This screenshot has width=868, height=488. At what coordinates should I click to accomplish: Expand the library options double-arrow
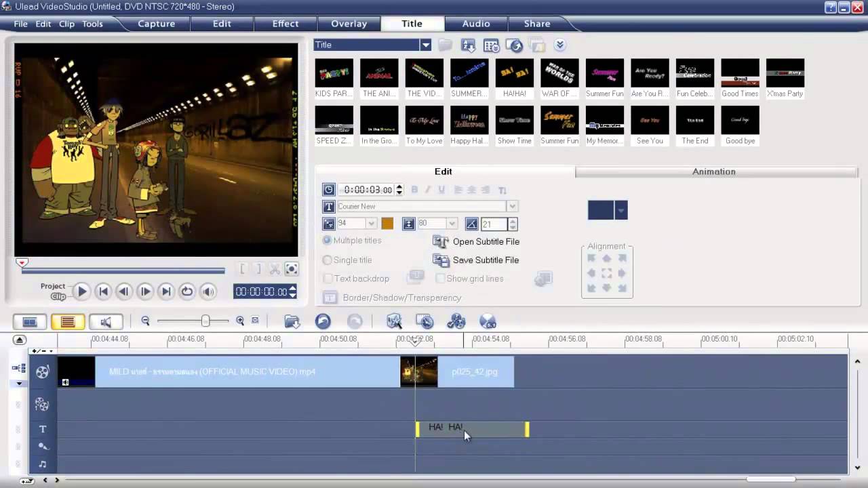pos(559,45)
